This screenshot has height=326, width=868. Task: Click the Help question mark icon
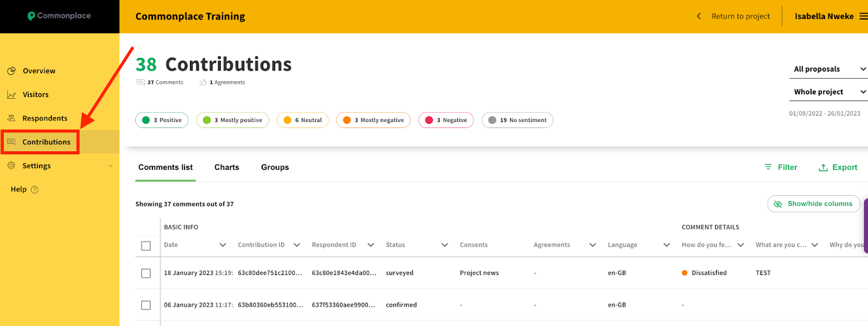click(35, 189)
